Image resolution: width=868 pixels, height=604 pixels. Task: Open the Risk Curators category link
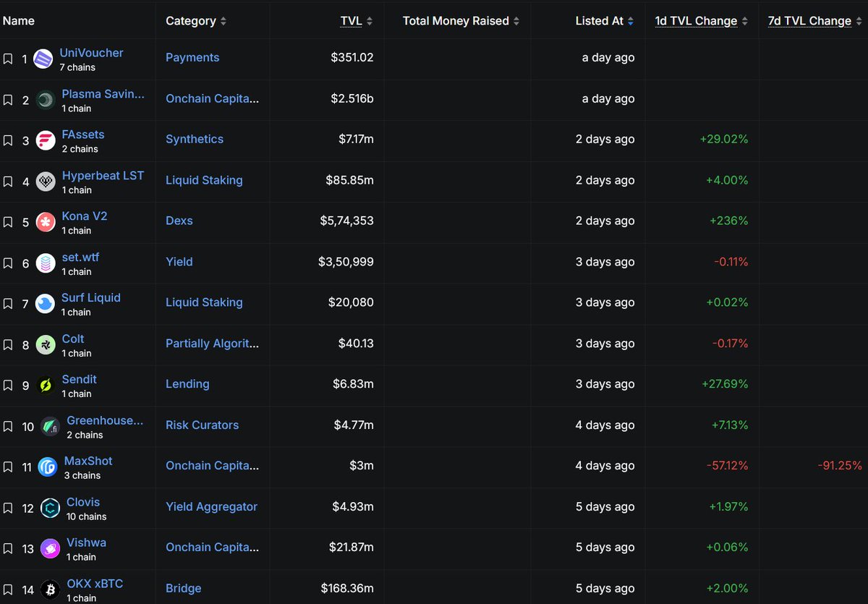[x=202, y=425]
